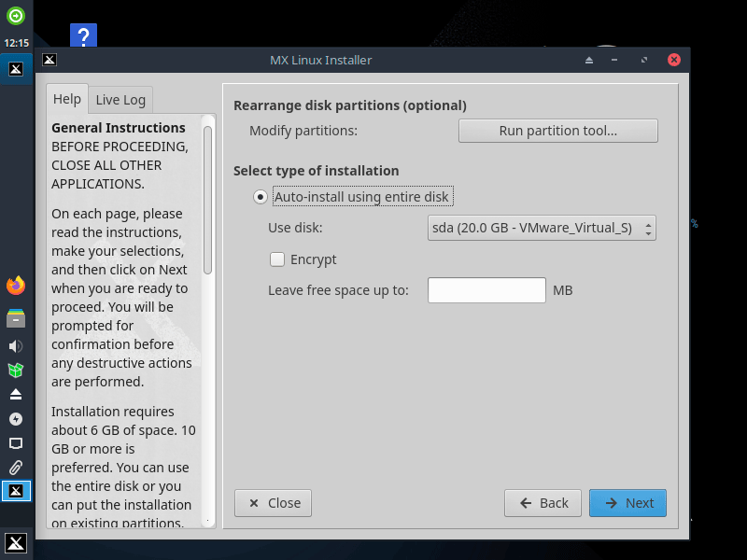747x560 pixels.
Task: Switch to the Live Log tab
Action: click(x=120, y=100)
